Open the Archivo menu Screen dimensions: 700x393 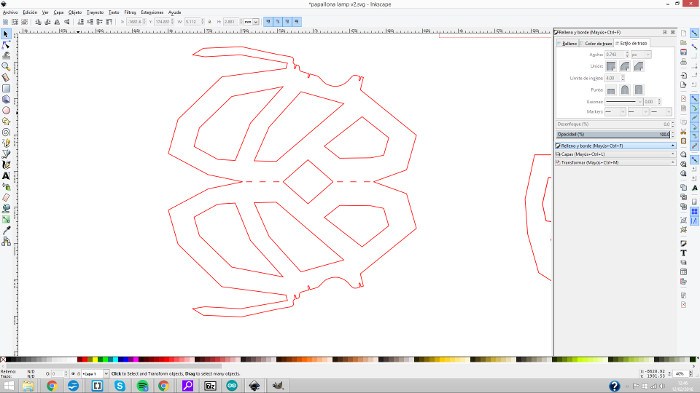[x=10, y=13]
